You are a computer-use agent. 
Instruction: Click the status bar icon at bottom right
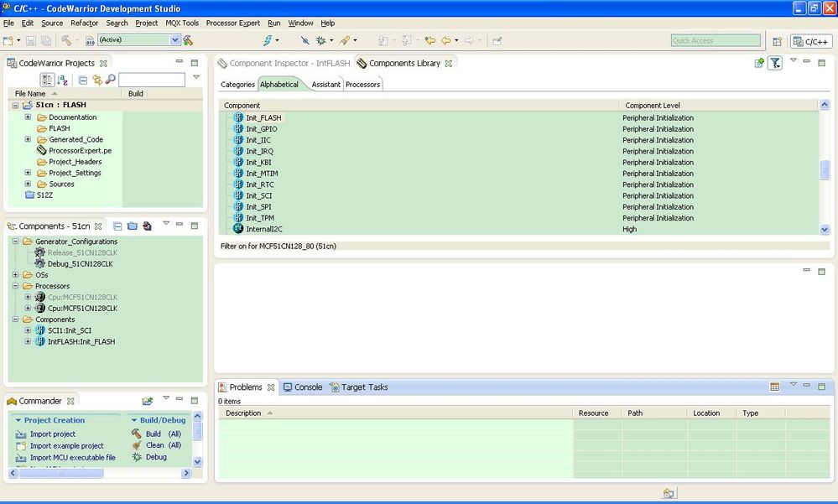[669, 493]
